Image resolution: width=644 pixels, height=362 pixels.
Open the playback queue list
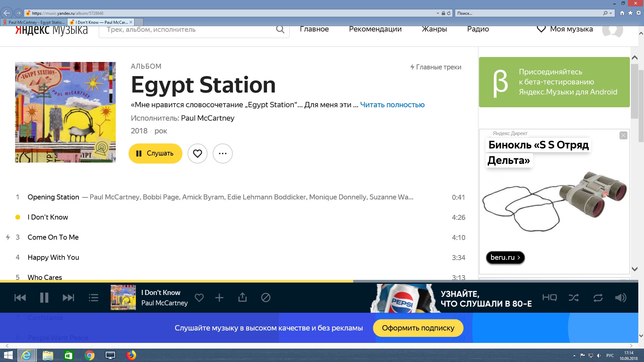pos(94,298)
